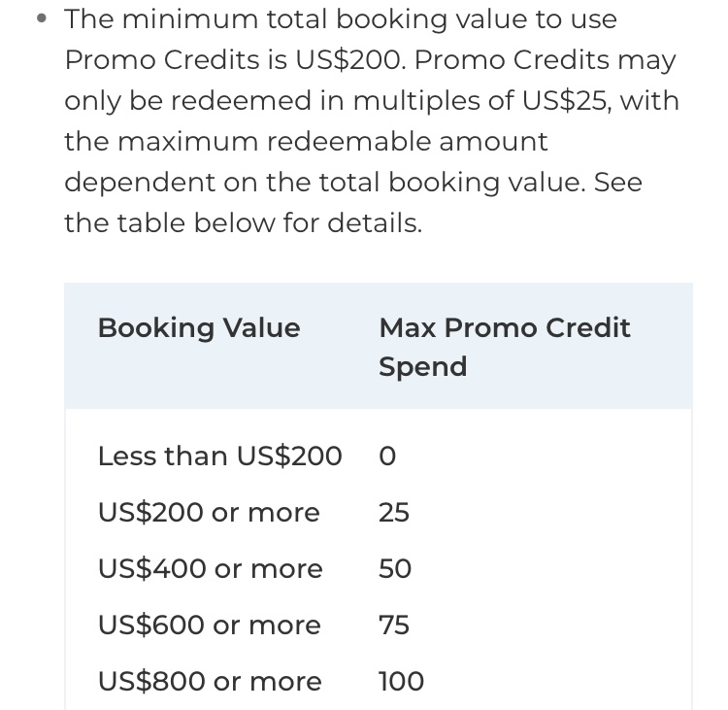Click the bullet point before the paragraph
728x710 pixels.
coord(42,18)
